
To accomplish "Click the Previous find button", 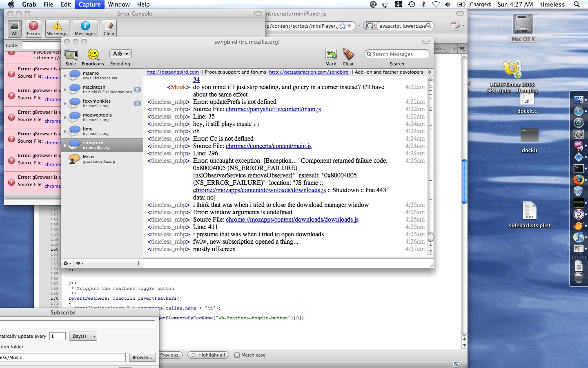I will click(x=169, y=355).
